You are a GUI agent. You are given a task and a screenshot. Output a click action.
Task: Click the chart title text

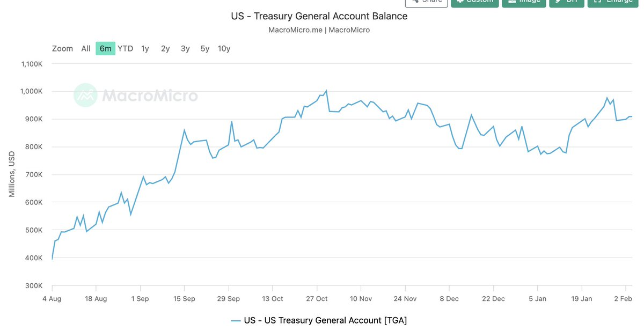coord(319,16)
